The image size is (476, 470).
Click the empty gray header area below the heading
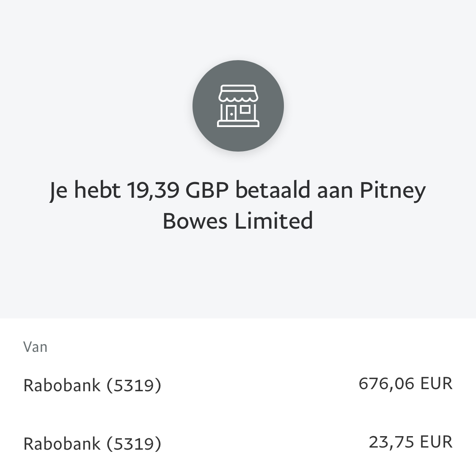pyautogui.click(x=238, y=274)
